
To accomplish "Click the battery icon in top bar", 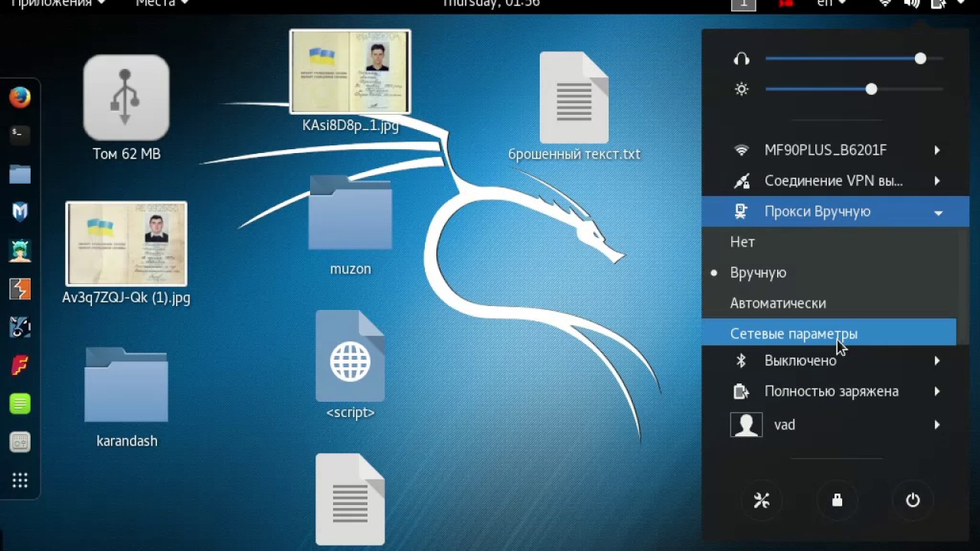I will (x=938, y=3).
